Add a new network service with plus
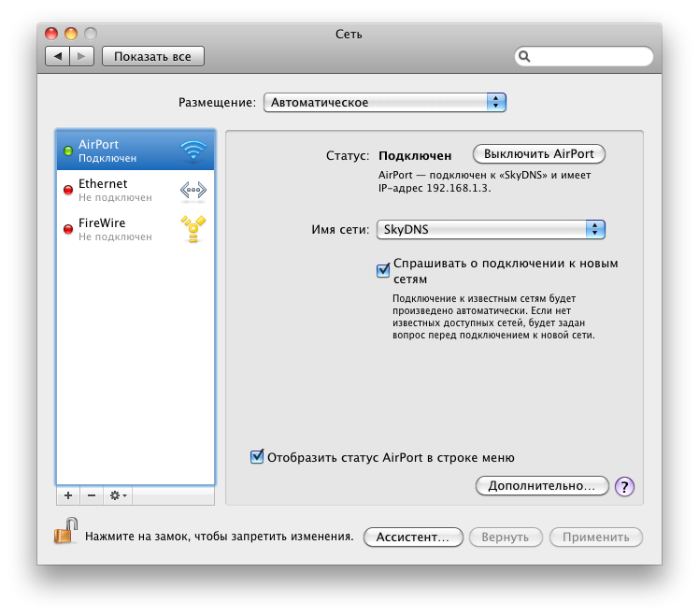Image resolution: width=699 pixels, height=616 pixels. pos(68,495)
